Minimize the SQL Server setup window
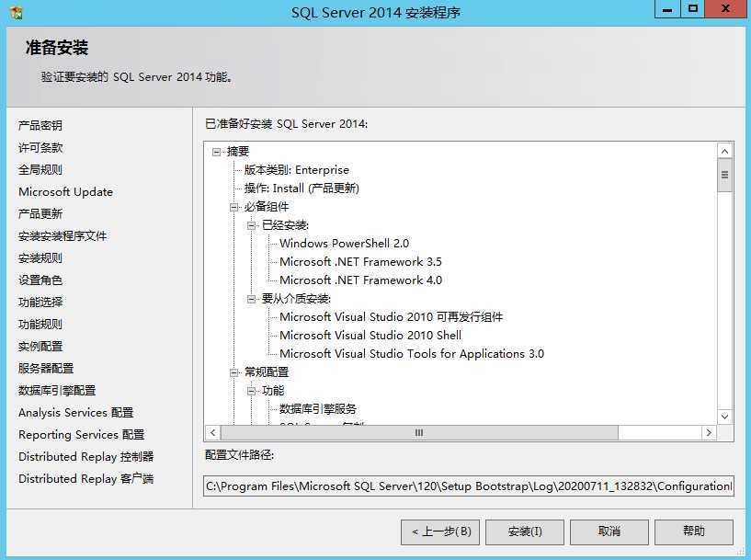Image resolution: width=751 pixels, height=560 pixels. pos(667,9)
